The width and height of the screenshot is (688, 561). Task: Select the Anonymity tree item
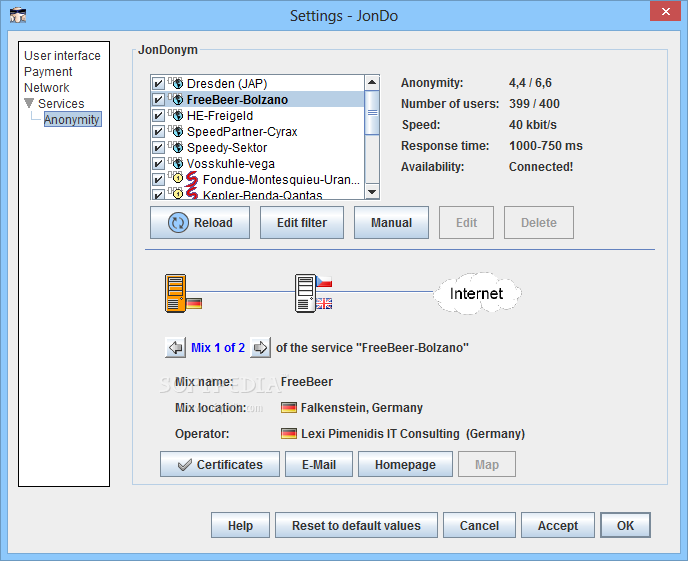pyautogui.click(x=73, y=119)
